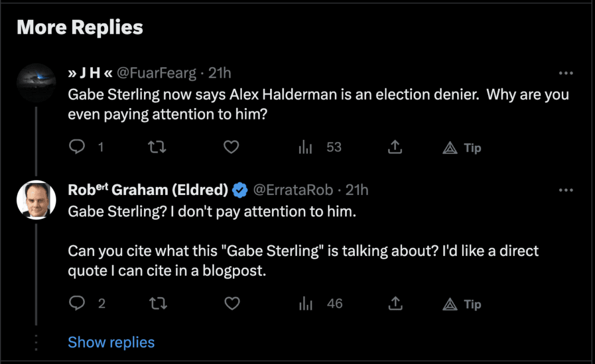This screenshot has width=595, height=364.
Task: Retweet the JH tweet about Gabe Sterling
Action: tap(157, 147)
